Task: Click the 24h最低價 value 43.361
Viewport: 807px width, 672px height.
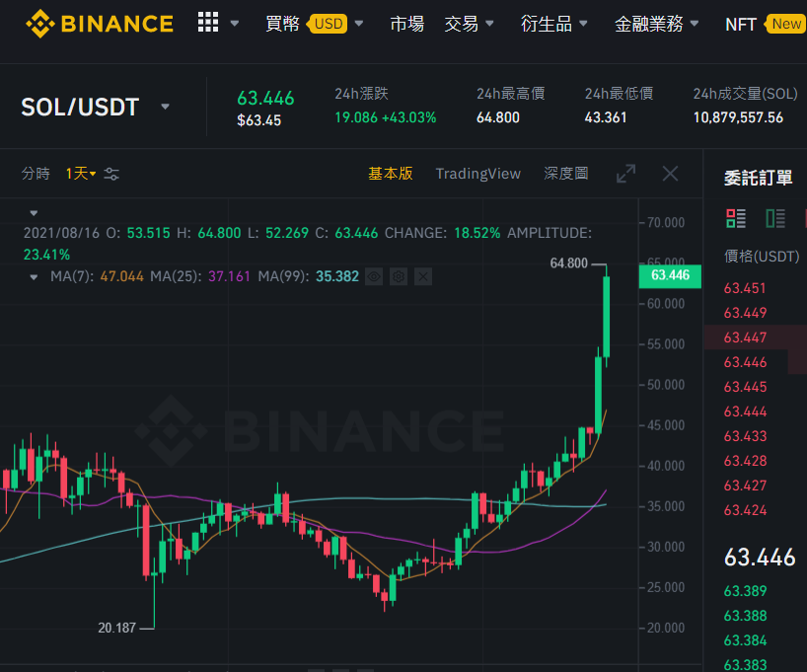Action: pos(606,118)
